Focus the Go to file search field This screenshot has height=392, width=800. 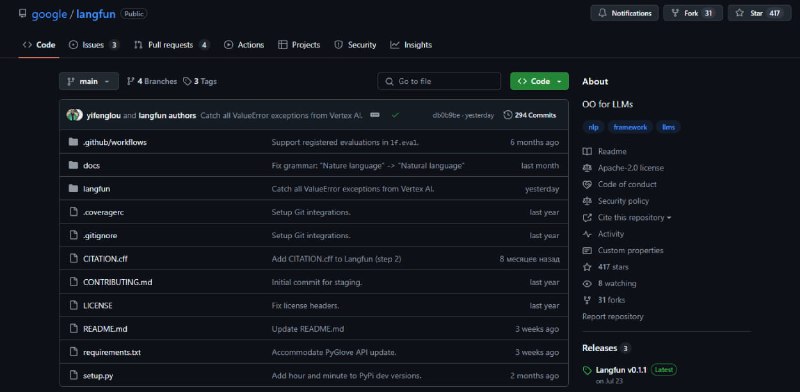click(x=439, y=81)
